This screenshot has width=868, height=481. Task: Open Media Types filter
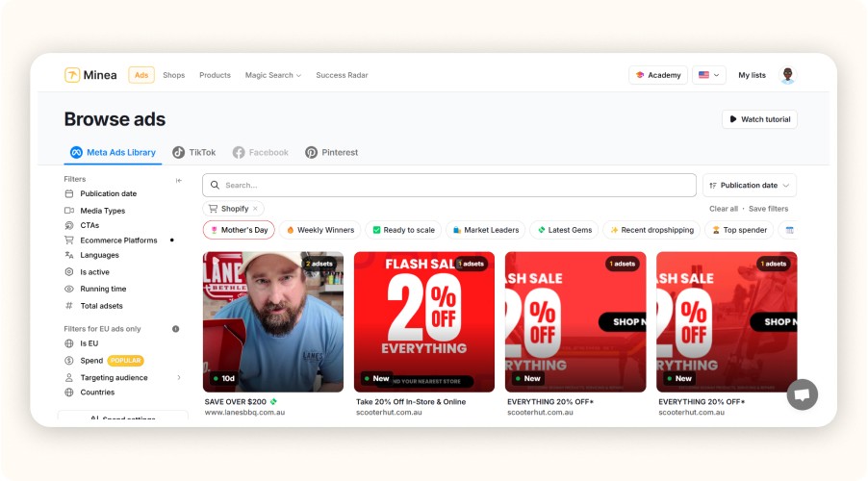pyautogui.click(x=102, y=211)
